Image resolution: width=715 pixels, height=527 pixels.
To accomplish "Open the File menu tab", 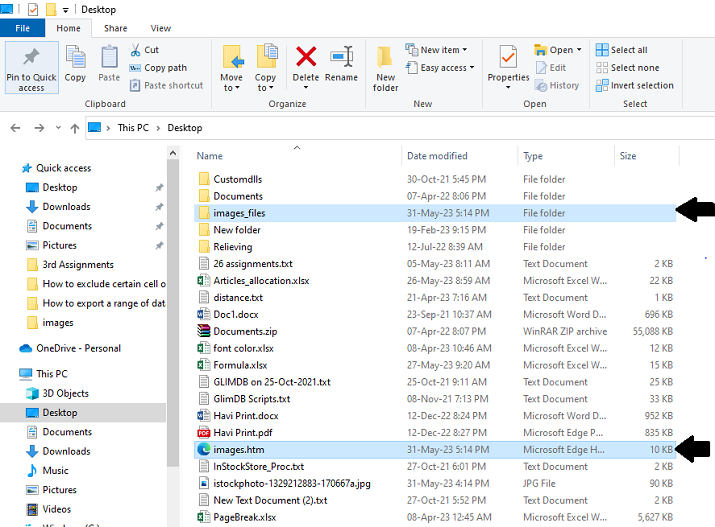I will click(22, 28).
